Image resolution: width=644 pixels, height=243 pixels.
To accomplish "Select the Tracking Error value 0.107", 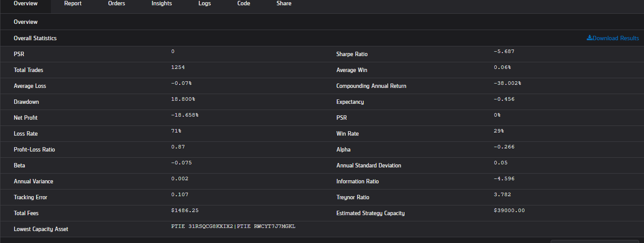I will pyautogui.click(x=180, y=194).
